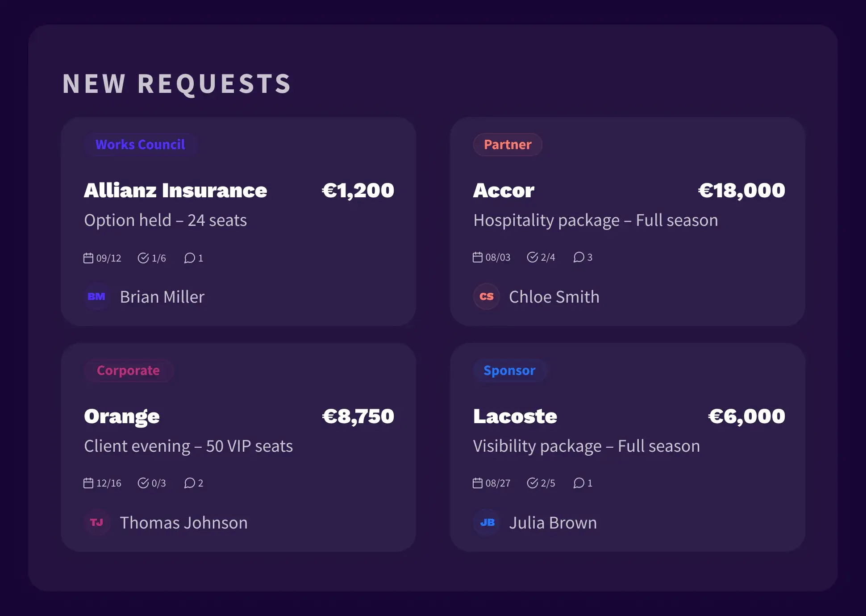Click the checklist icon showing 2/4 on Accor

pyautogui.click(x=533, y=257)
